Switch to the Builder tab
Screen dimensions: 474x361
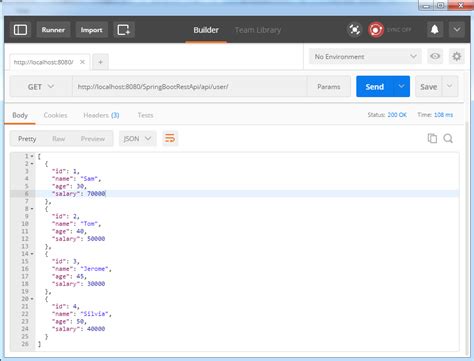coord(206,30)
